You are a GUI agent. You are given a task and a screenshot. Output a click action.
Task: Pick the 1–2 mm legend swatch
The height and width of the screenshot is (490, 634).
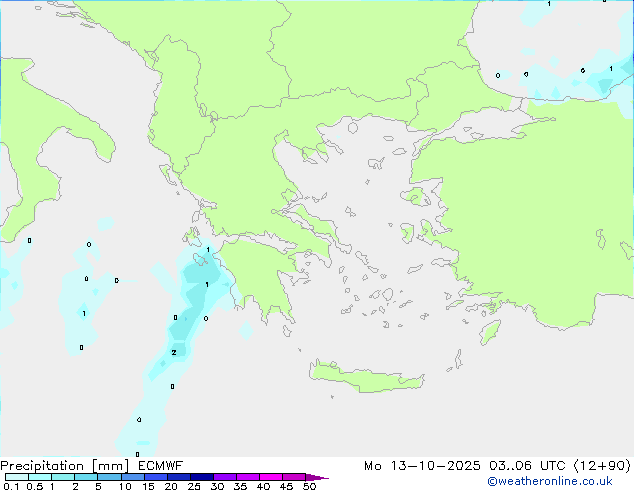[63, 477]
